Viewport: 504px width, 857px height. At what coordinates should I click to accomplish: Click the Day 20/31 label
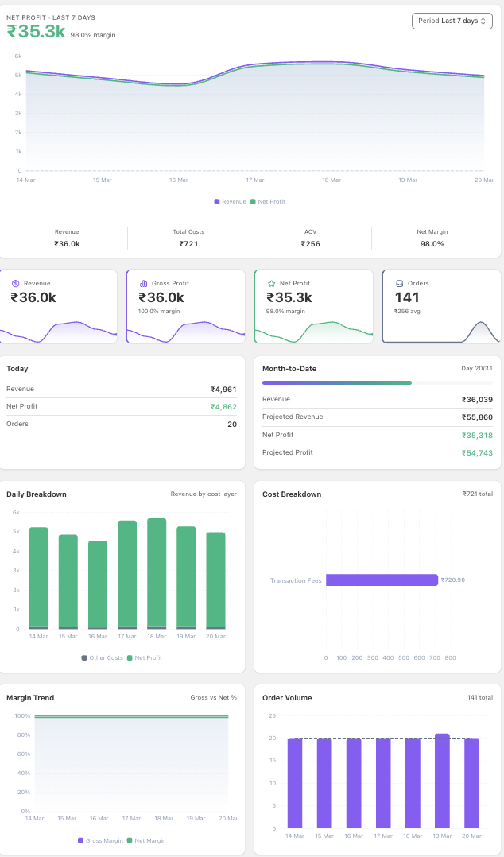coord(477,368)
